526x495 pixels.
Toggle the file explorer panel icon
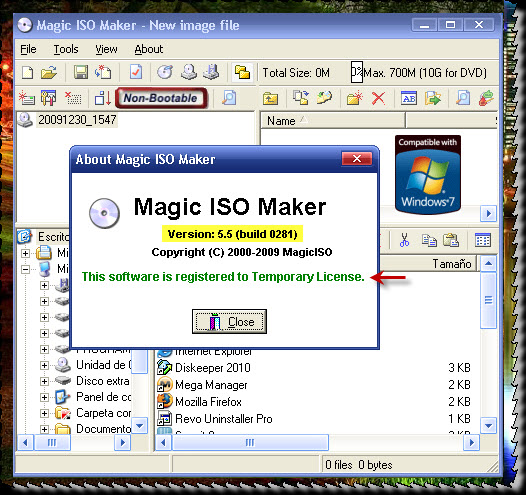point(242,72)
